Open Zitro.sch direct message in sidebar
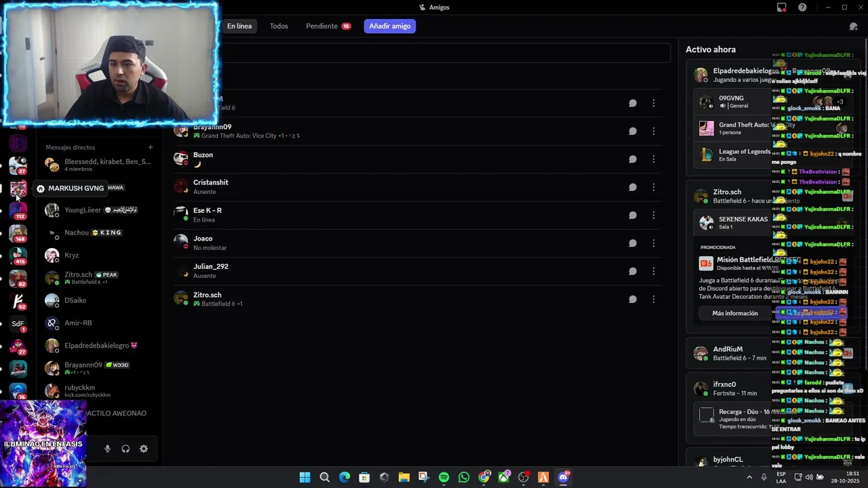The height and width of the screenshot is (488, 868). click(100, 278)
